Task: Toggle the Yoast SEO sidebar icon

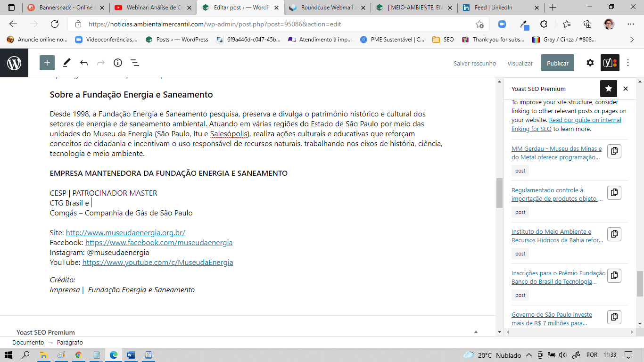Action: coord(610,63)
